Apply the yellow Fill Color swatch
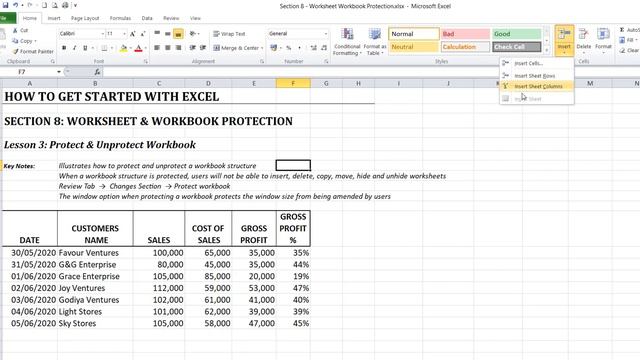Screen dimensions: 640x360 click(123, 48)
